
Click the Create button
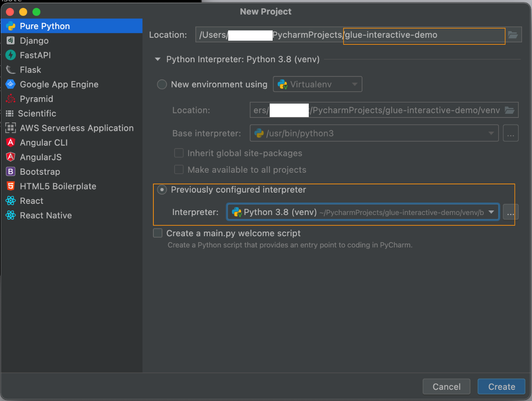(x=501, y=386)
